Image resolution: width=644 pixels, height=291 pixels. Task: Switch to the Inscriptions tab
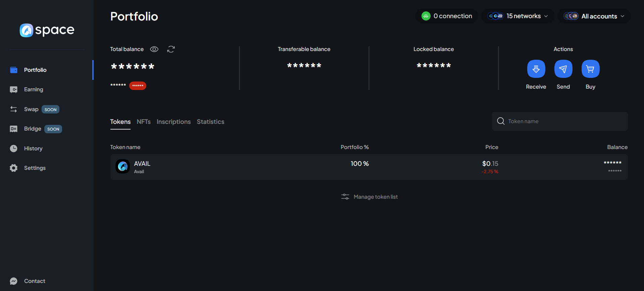pyautogui.click(x=174, y=122)
